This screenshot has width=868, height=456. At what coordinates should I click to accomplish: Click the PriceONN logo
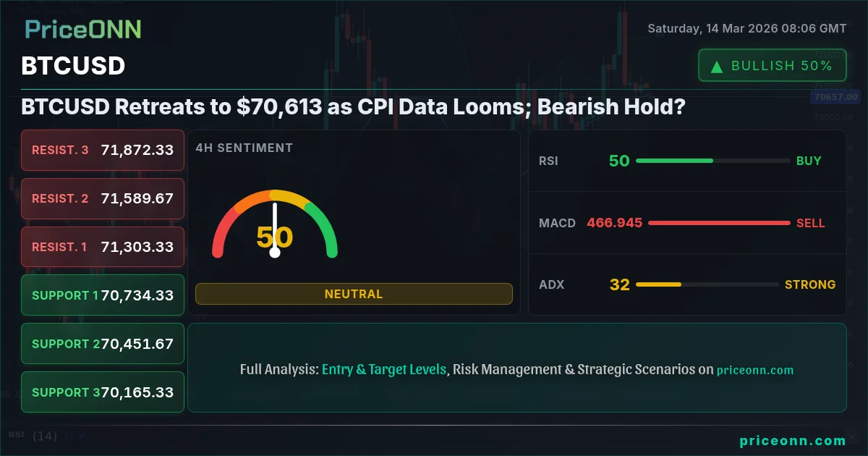(83, 29)
